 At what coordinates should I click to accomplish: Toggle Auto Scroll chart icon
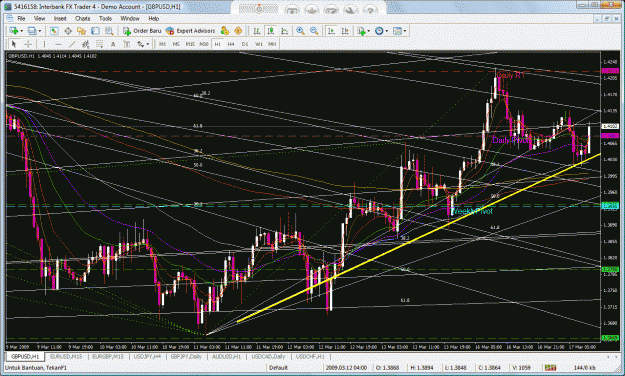pyautogui.click(x=331, y=31)
